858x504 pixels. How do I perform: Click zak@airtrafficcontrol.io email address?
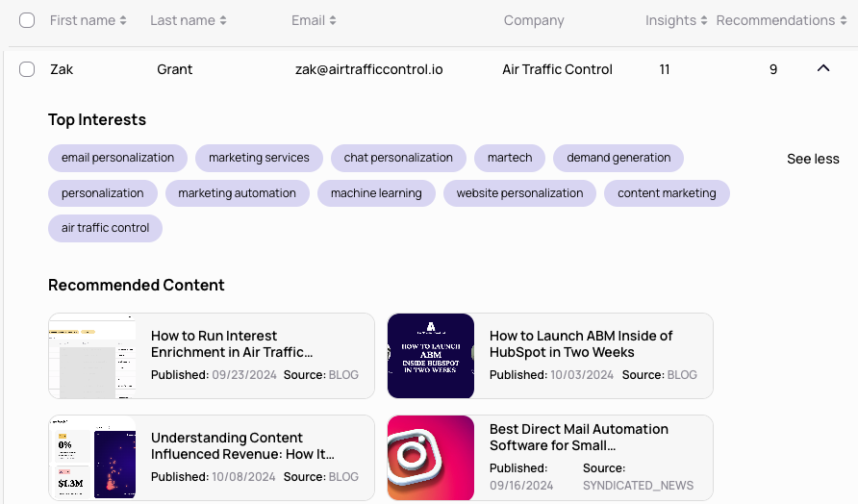click(x=368, y=69)
